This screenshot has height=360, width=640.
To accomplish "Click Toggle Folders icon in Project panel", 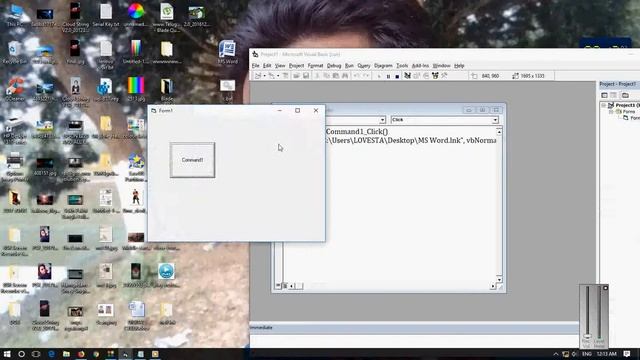I will point(625,95).
